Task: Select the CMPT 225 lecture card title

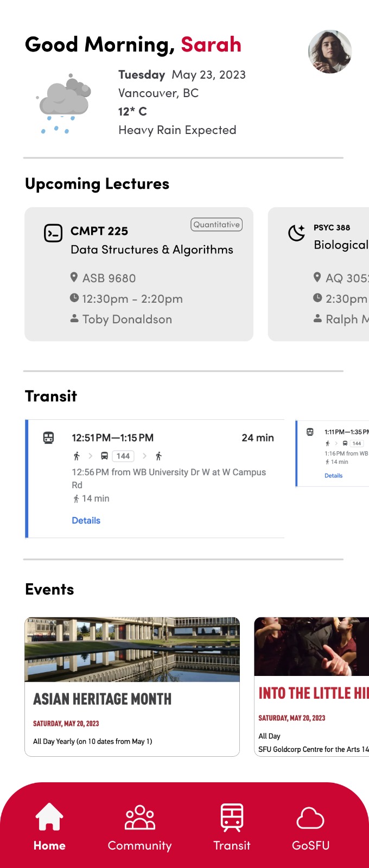Action: click(99, 231)
